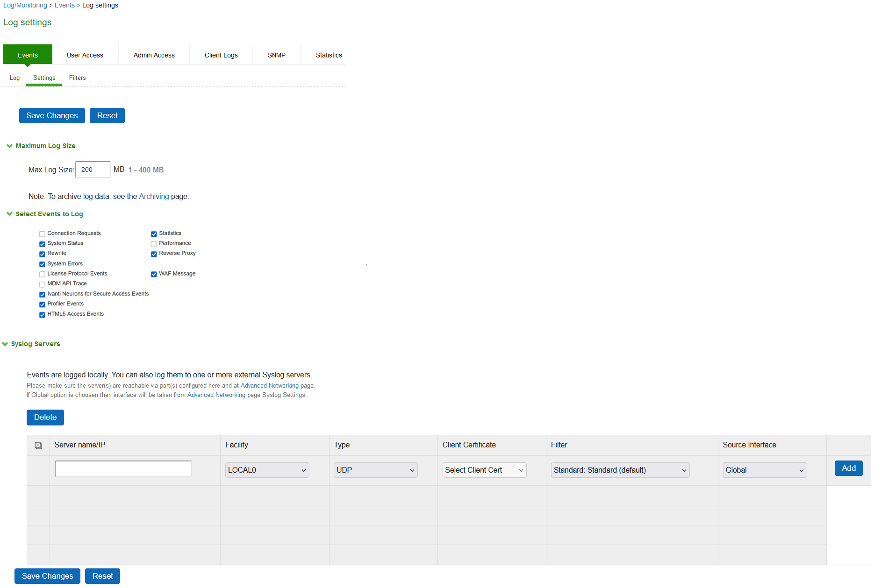Viewport: 874px width, 588px height.
Task: Open the Statistics tab
Action: click(329, 55)
